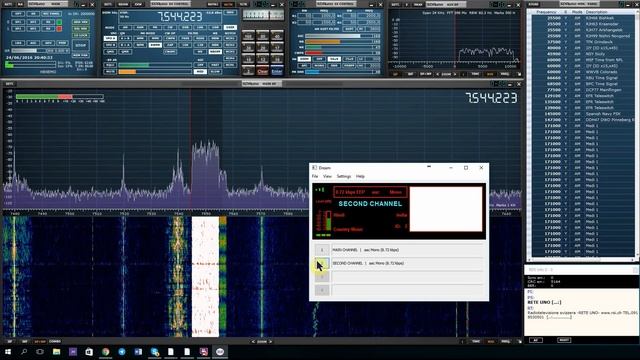The width and height of the screenshot is (640, 360).
Task: Select FM mode in RX Control
Action: click(x=155, y=27)
